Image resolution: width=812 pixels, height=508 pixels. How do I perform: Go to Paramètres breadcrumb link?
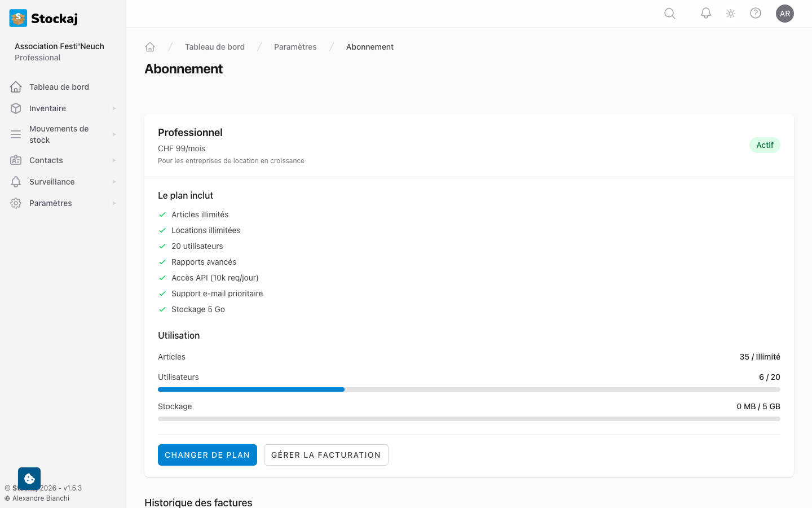(x=295, y=47)
